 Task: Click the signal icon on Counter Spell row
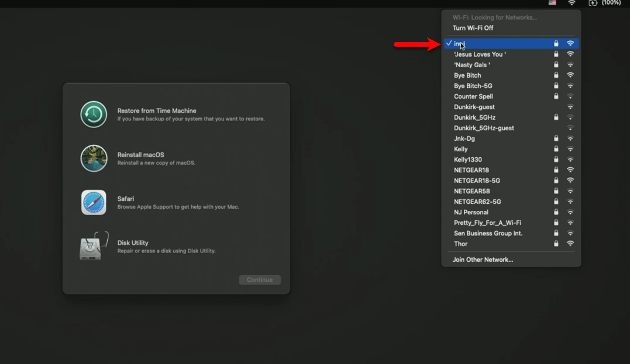click(x=570, y=96)
